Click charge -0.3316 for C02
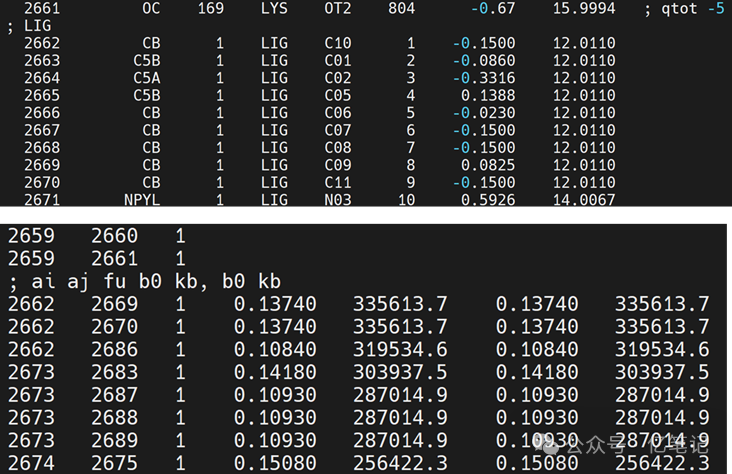732x474 pixels. 484,78
